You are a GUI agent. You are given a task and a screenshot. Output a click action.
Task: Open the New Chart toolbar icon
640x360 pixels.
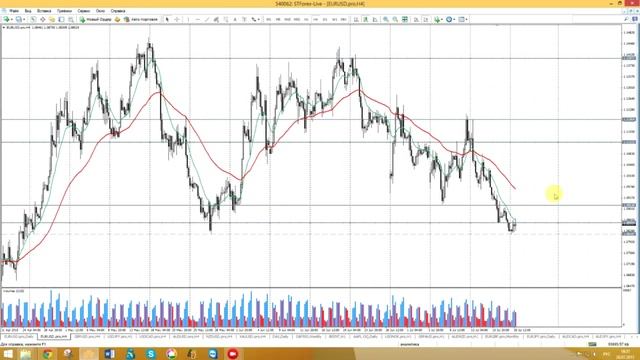tap(6, 19)
